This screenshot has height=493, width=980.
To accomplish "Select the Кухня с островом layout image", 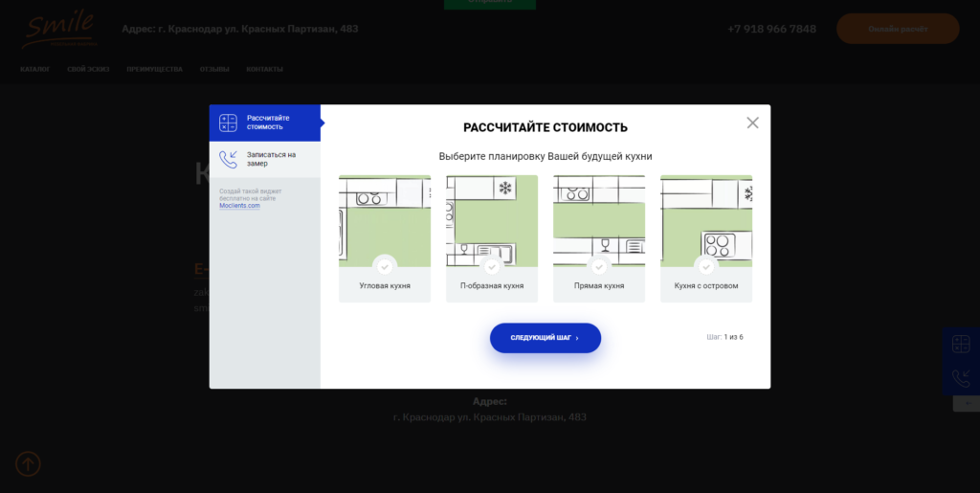I will [x=706, y=221].
